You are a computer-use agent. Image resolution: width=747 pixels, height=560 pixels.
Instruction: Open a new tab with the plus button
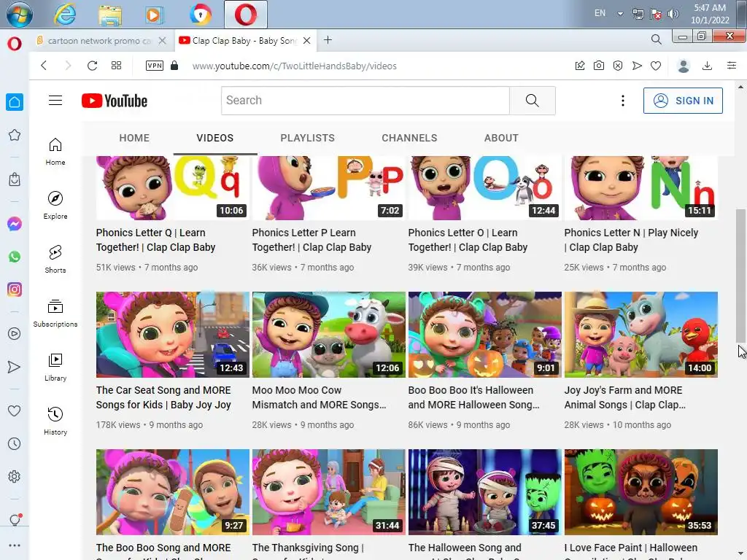pyautogui.click(x=328, y=40)
